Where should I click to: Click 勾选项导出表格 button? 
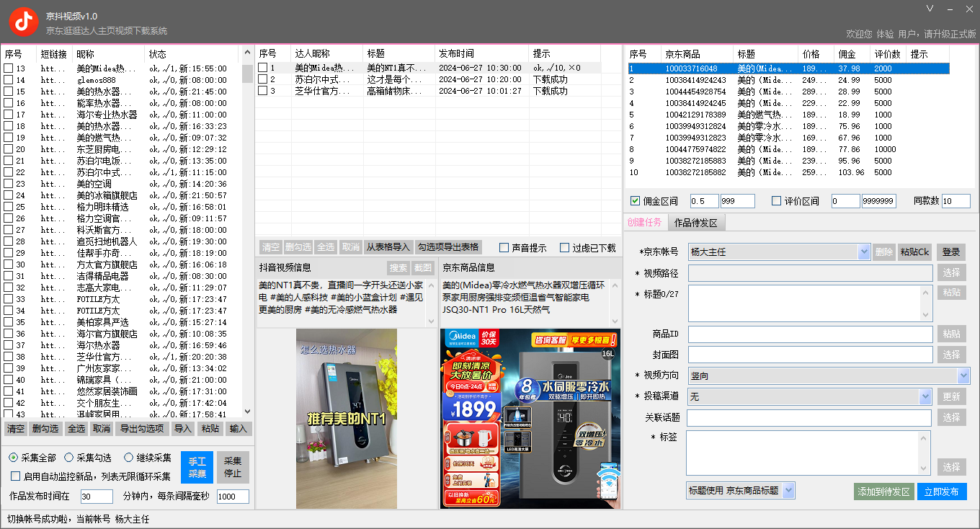click(x=448, y=247)
